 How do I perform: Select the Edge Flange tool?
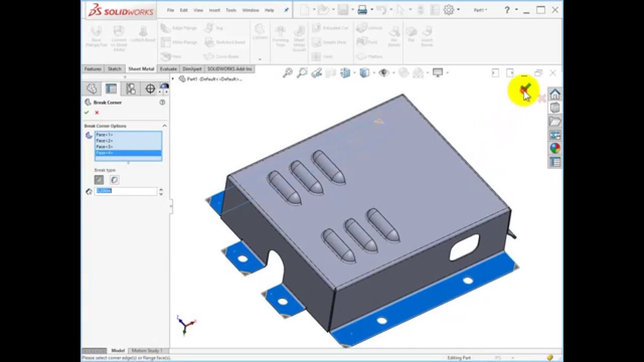179,28
